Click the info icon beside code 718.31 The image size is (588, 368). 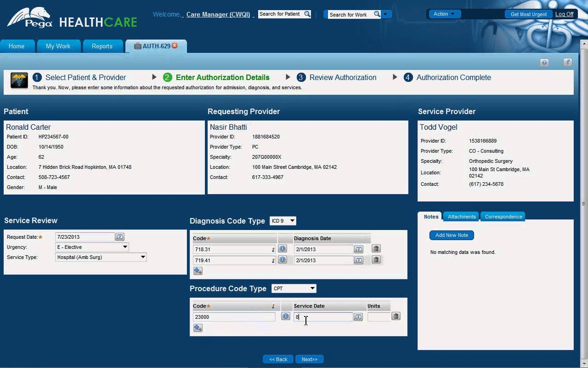point(283,249)
